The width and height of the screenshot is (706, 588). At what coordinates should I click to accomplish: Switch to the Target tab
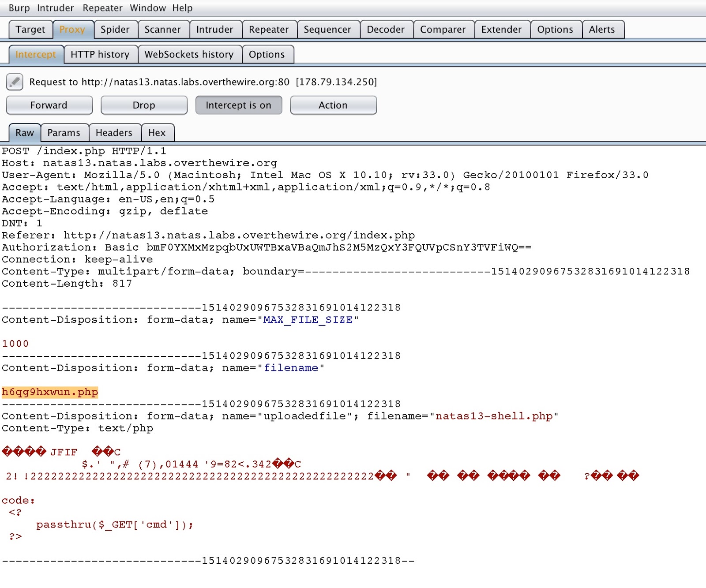(x=30, y=29)
